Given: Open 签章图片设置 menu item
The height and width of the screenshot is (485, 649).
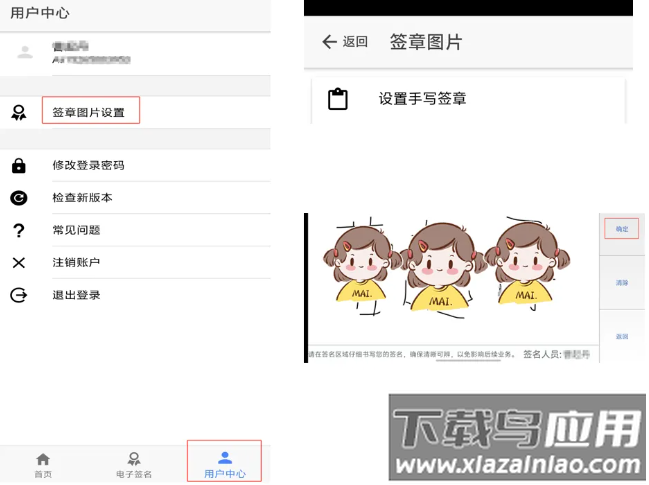Looking at the screenshot, I should tap(89, 112).
